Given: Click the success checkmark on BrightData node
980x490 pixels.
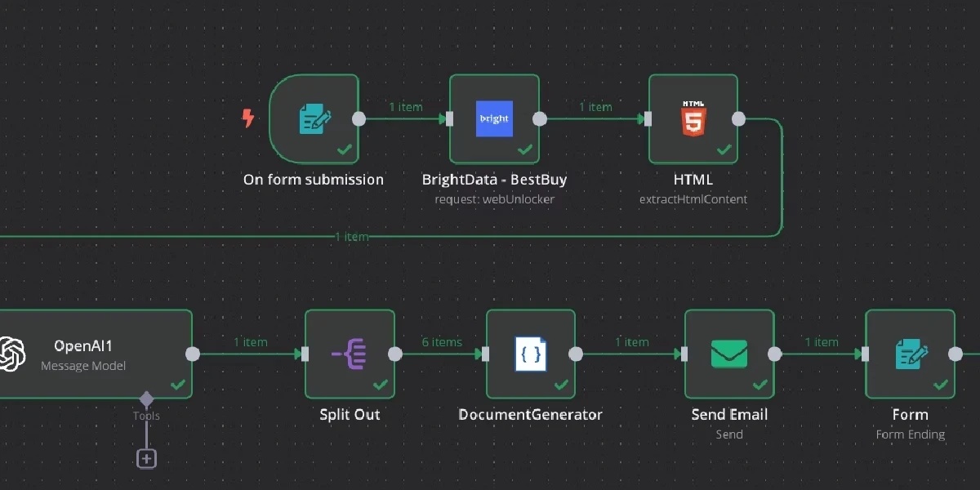Looking at the screenshot, I should coord(524,150).
